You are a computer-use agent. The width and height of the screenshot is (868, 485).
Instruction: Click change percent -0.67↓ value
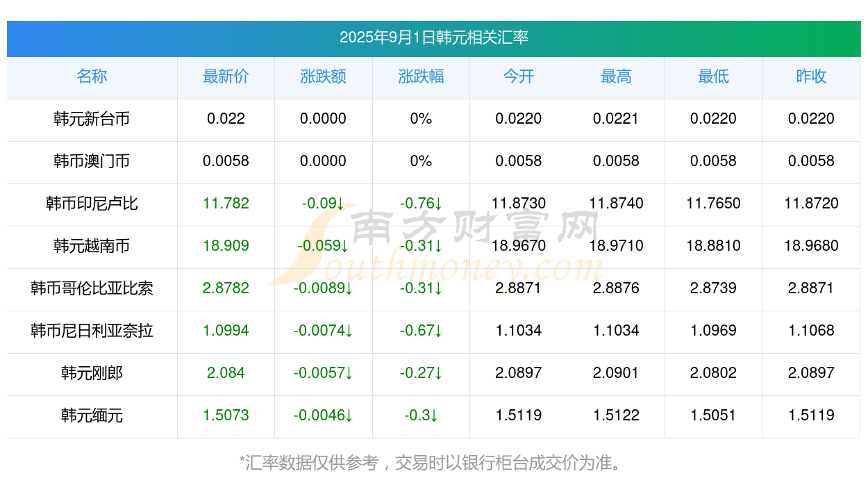[x=421, y=331]
